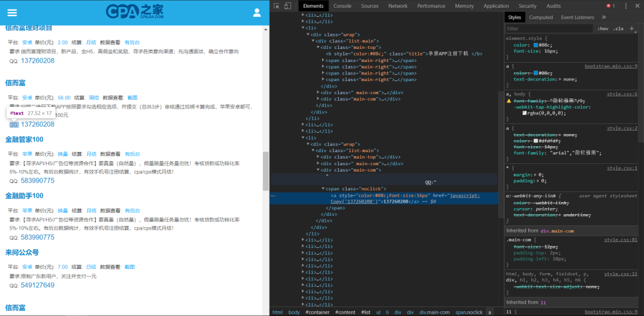Image resolution: width=644 pixels, height=316 pixels.
Task: Select the span.noclick breadcrumb
Action: pyautogui.click(x=469, y=312)
